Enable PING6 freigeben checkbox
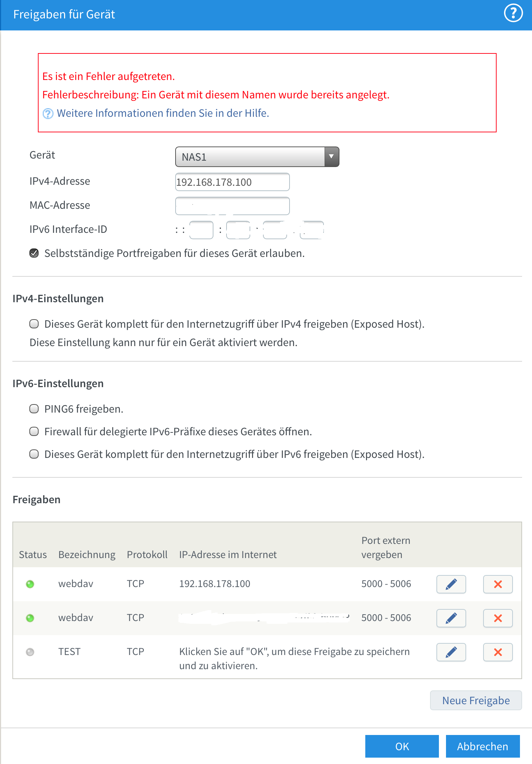This screenshot has width=532, height=764. 34,409
